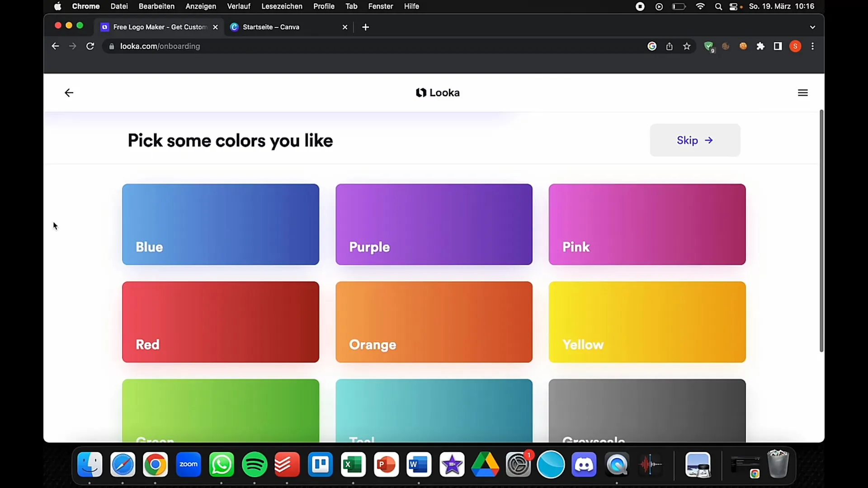The width and height of the screenshot is (868, 488).
Task: Select the Pink color option
Action: [x=647, y=225]
